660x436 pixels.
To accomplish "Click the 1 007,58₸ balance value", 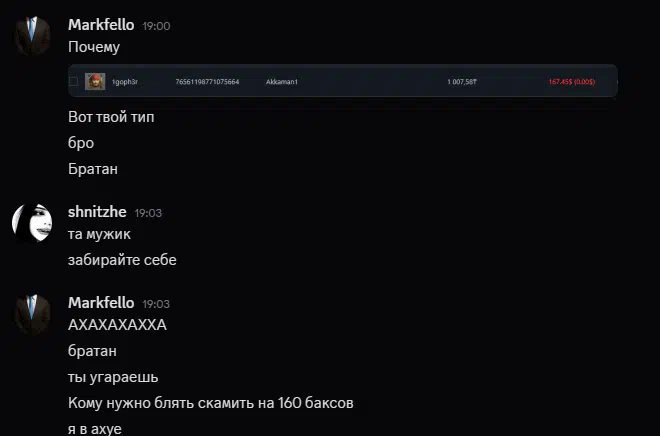I will pyautogui.click(x=462, y=82).
